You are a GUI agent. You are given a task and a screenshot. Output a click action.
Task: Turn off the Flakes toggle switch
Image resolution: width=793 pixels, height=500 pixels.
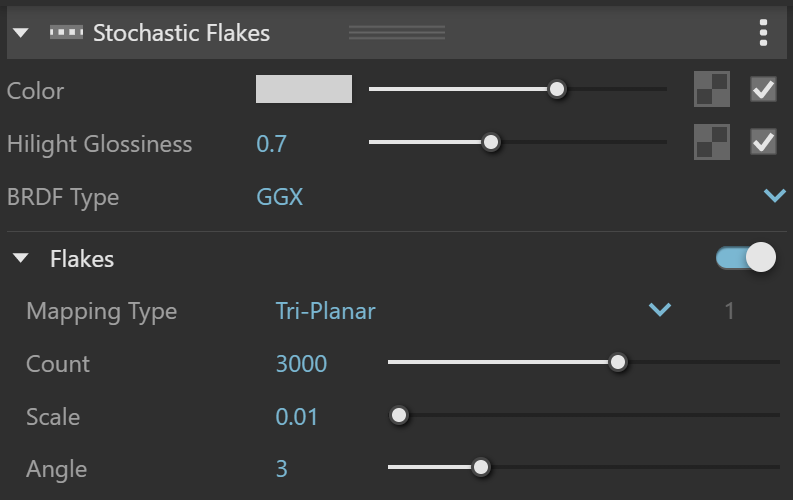[745, 258]
